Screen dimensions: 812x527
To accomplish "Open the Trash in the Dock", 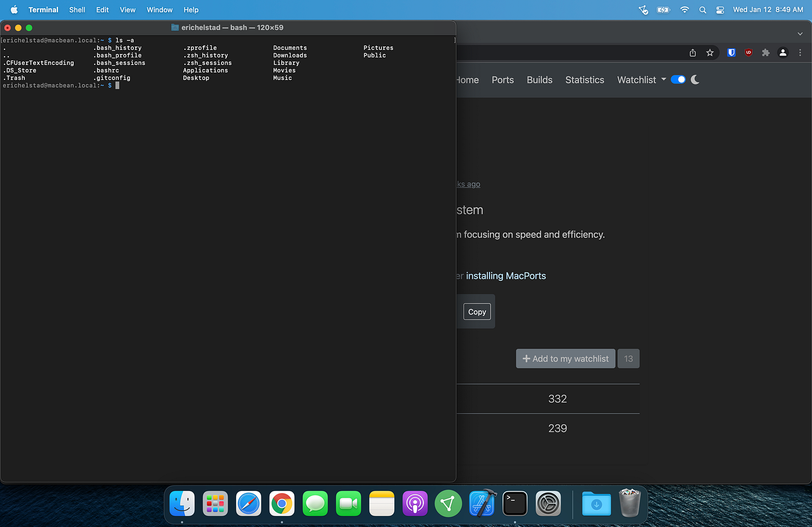I will 629,503.
